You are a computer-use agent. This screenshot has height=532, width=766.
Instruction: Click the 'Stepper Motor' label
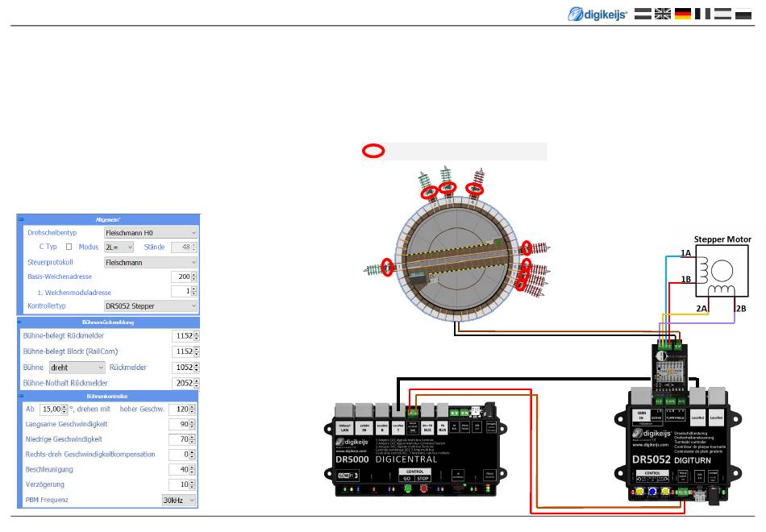pos(722,239)
